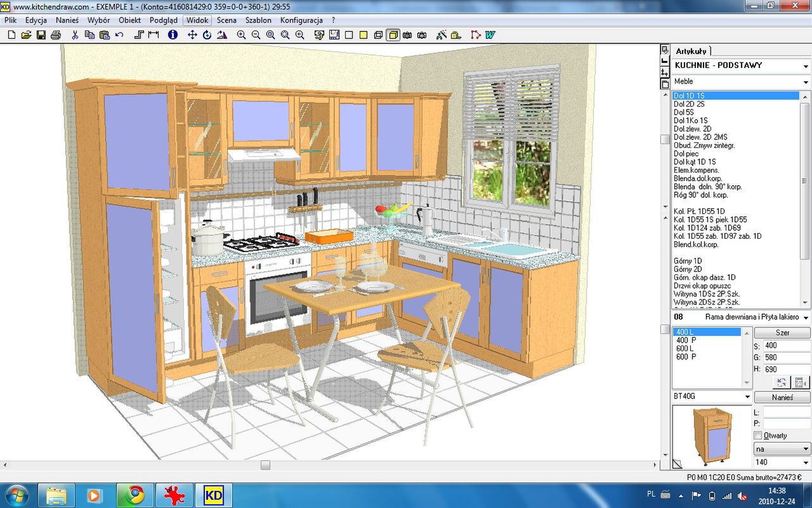The image size is (812, 508).
Task: Click the horizontal scrollbar thumb under the 3D view
Action: point(265,465)
